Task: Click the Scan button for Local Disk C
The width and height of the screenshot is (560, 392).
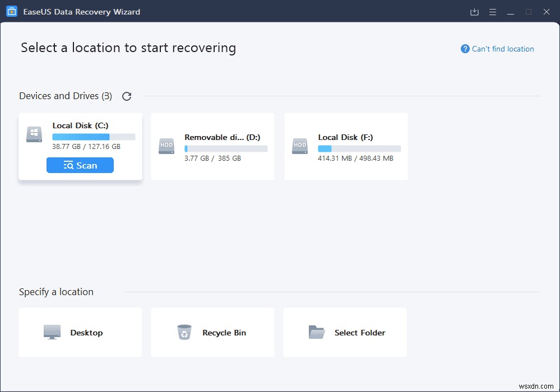Action: 80,165
